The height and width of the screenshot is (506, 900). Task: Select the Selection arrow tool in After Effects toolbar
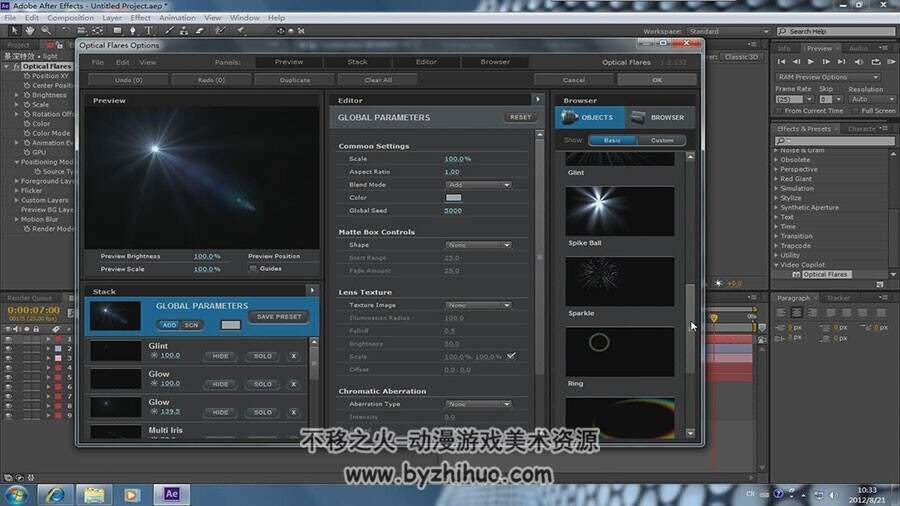(x=14, y=30)
